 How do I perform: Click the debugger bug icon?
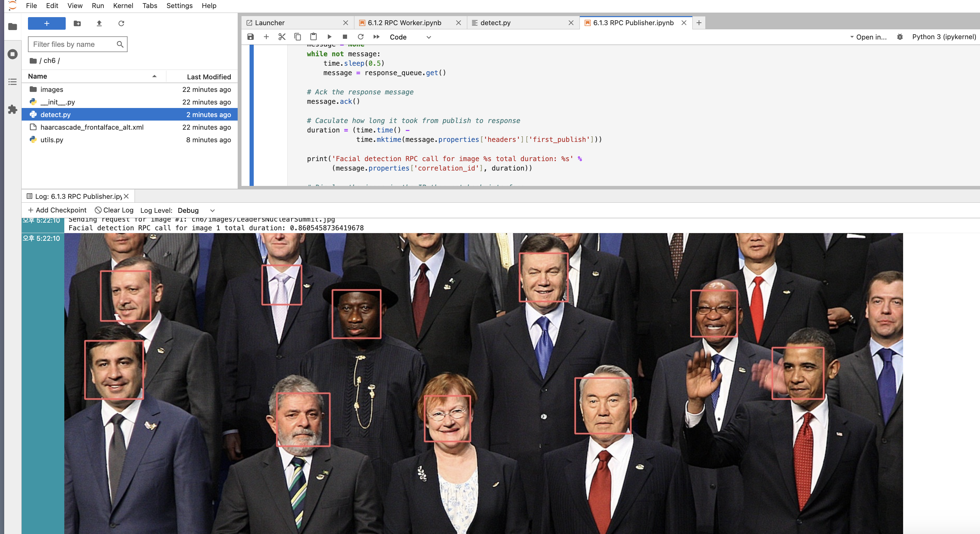tap(900, 37)
